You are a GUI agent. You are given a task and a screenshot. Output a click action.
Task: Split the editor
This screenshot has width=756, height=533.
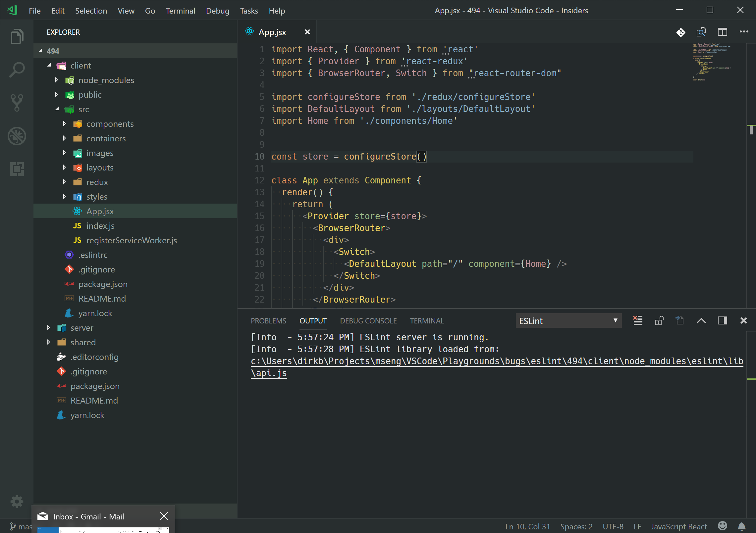pyautogui.click(x=723, y=32)
